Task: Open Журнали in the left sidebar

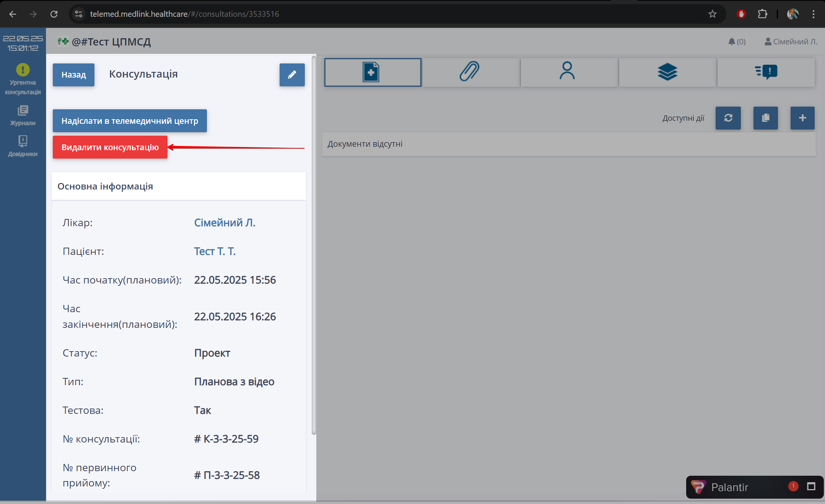Action: point(23,115)
